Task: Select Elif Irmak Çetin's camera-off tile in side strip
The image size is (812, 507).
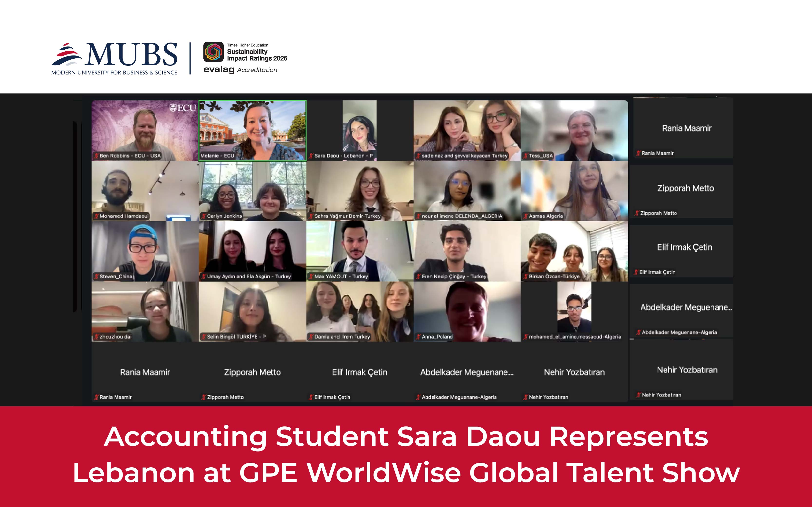Action: tap(681, 251)
